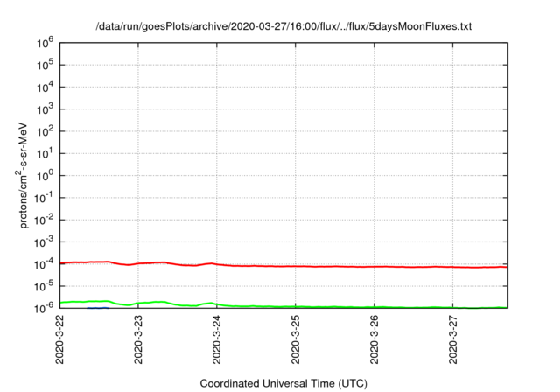560x392 pixels.
Task: Click the 10^0 y-axis tick label
Action: (45, 175)
